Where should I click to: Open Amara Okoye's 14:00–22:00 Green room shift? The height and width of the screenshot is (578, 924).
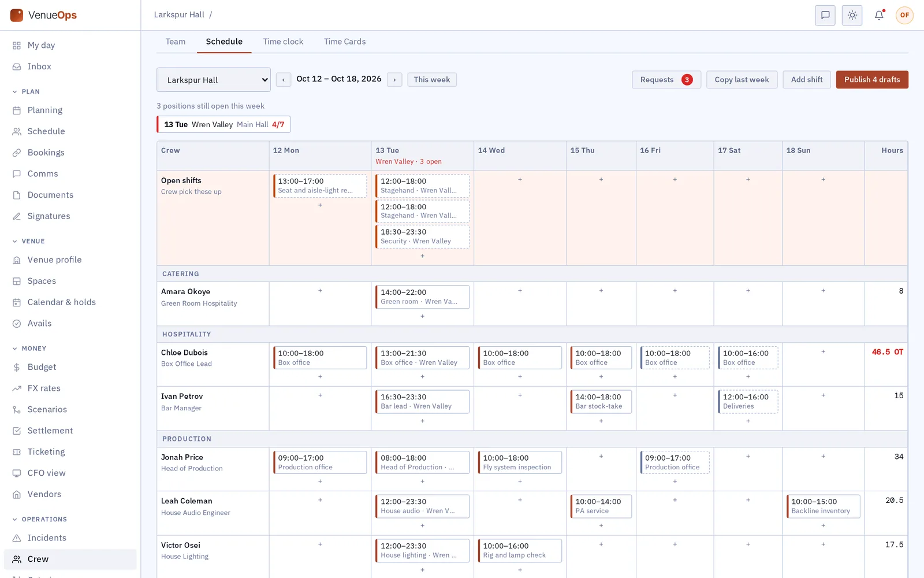(x=422, y=297)
